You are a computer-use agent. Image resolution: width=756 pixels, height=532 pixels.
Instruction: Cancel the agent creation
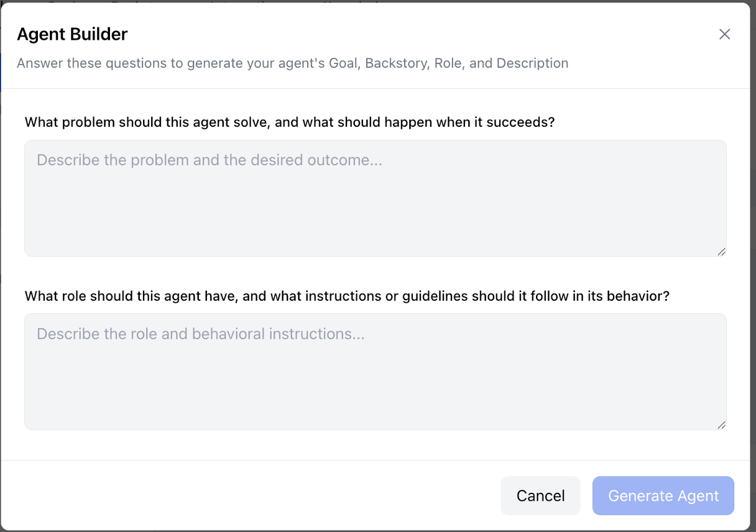[x=540, y=495]
